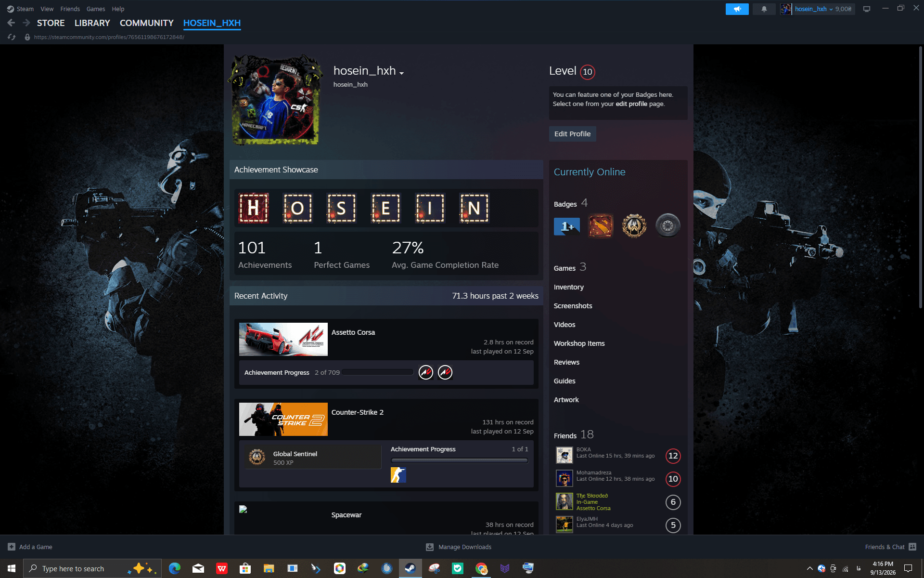The image size is (924, 578).
Task: Click the S achievement showcase icon
Action: point(341,208)
